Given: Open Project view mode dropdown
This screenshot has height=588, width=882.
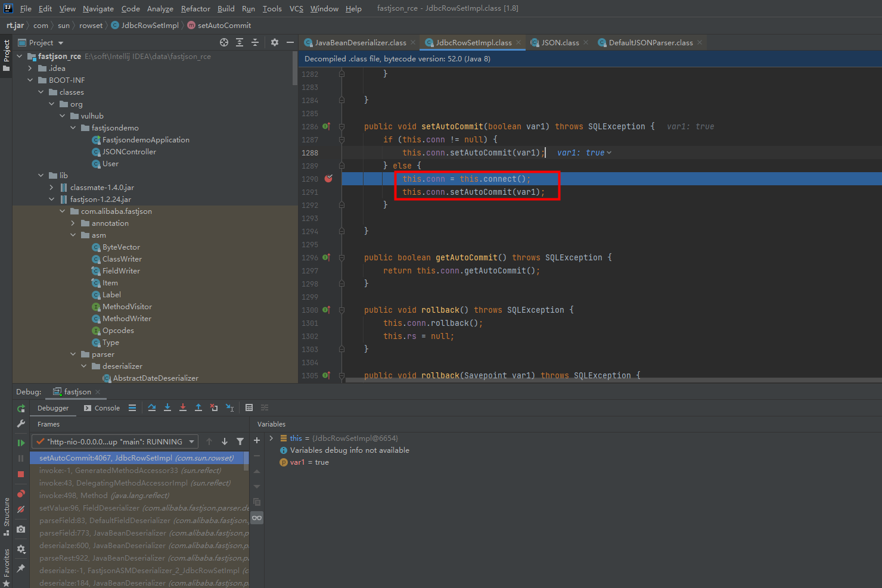Looking at the screenshot, I should pyautogui.click(x=61, y=43).
